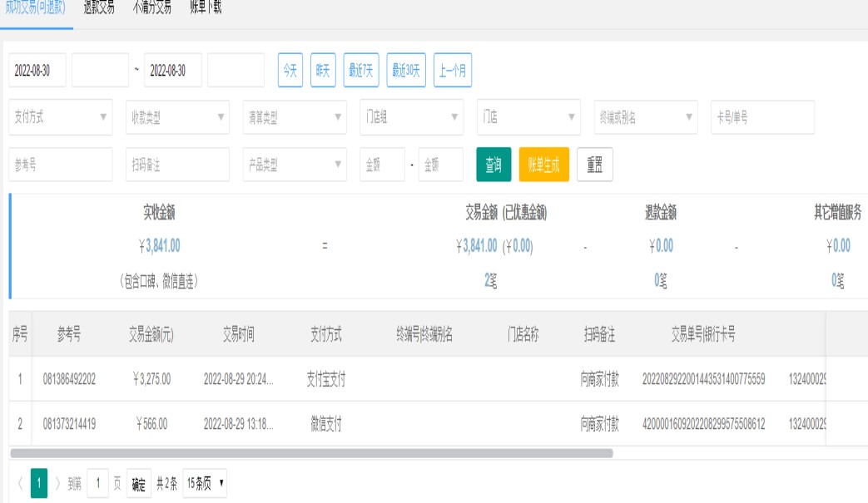Click the 卡号/单号 input field
This screenshot has height=503, width=868.
(x=762, y=117)
